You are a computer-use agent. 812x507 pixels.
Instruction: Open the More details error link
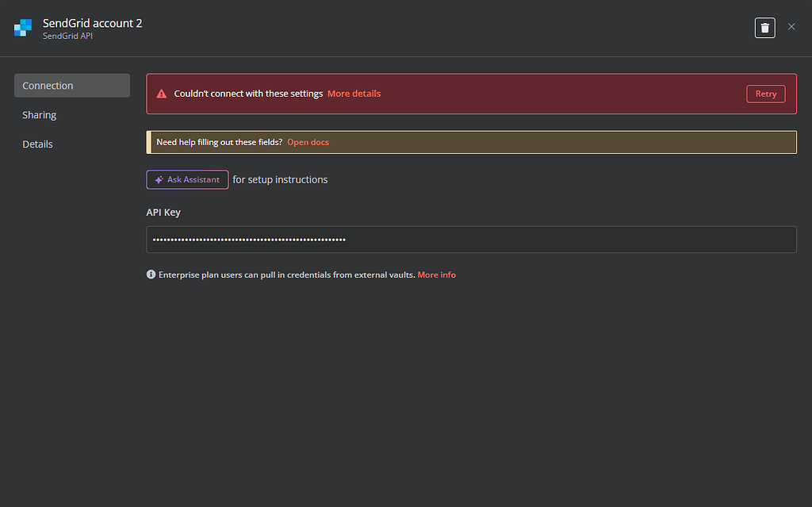pyautogui.click(x=354, y=94)
